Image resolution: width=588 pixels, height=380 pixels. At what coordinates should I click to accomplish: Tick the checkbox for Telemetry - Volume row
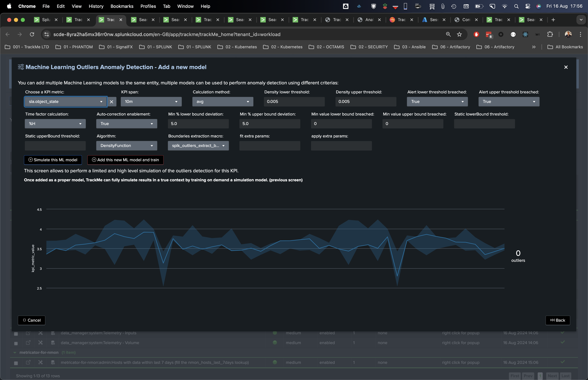tap(16, 343)
